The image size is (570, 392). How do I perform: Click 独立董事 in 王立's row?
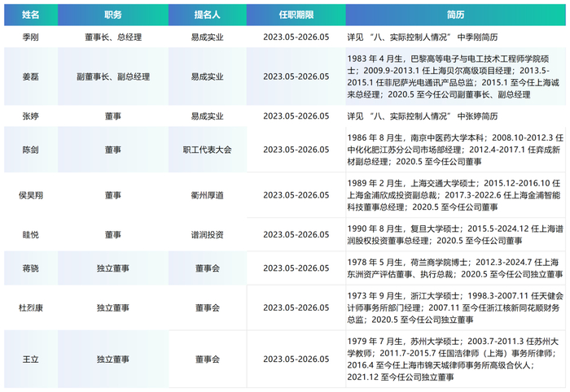(113, 359)
